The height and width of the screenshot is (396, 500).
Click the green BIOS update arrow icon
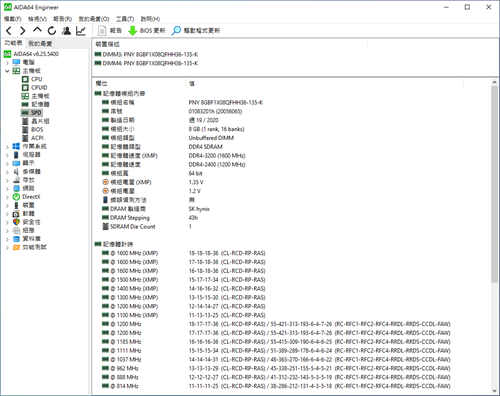pos(132,31)
